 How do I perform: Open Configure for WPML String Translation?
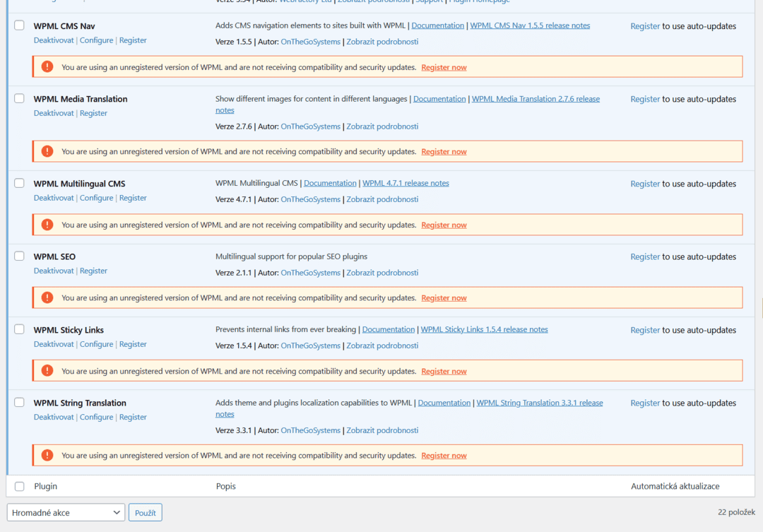click(96, 417)
